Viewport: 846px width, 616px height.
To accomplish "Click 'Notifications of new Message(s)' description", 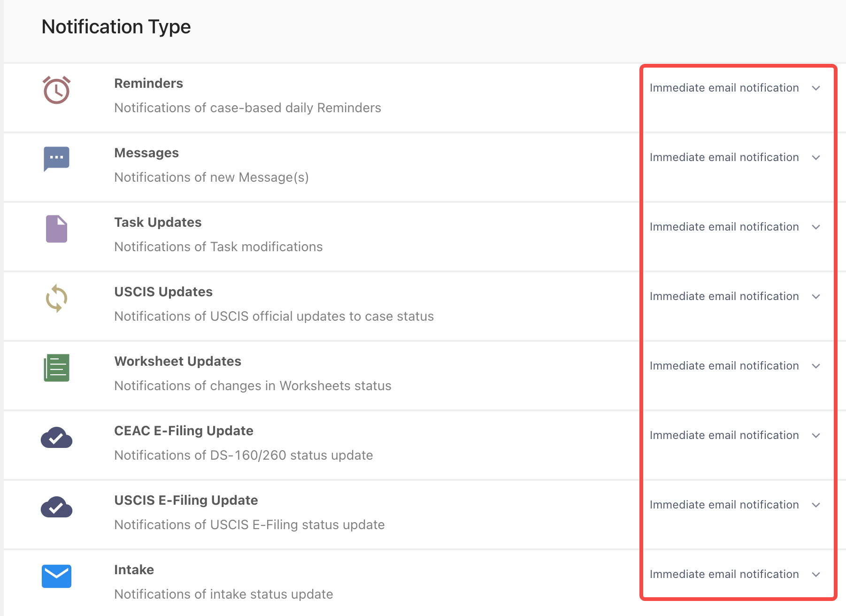I will click(211, 177).
